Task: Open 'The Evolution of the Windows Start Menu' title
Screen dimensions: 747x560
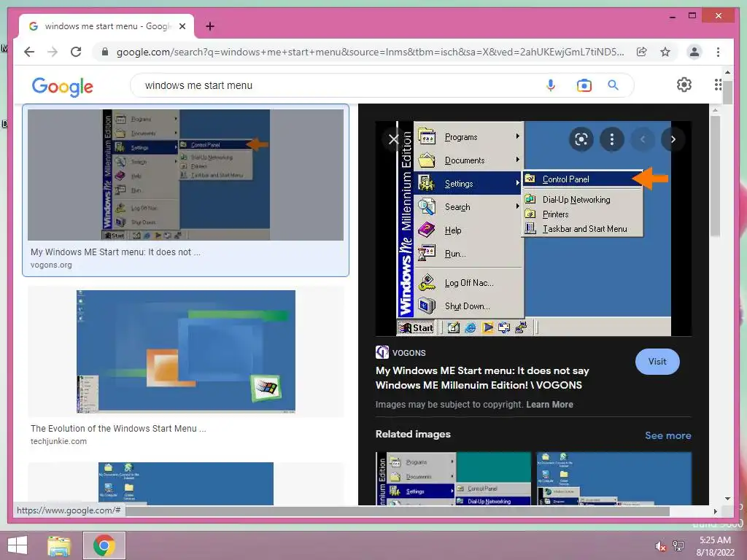Action: [x=118, y=428]
